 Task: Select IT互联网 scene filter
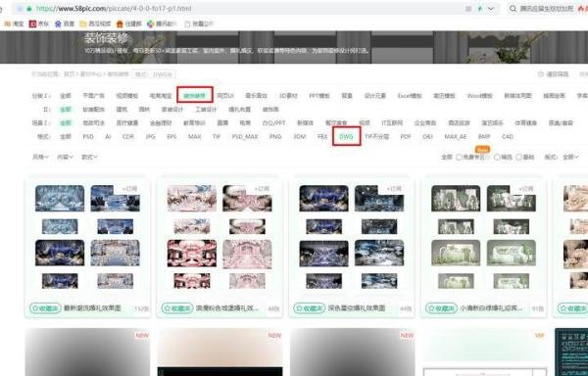tap(392, 122)
